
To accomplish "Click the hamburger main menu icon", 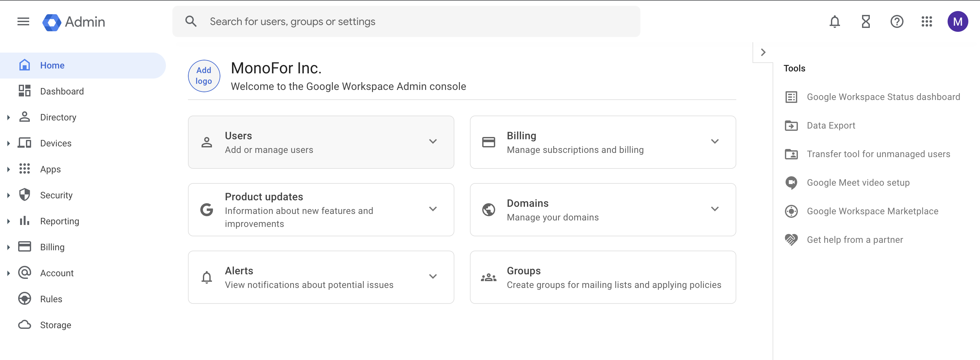I will (23, 22).
